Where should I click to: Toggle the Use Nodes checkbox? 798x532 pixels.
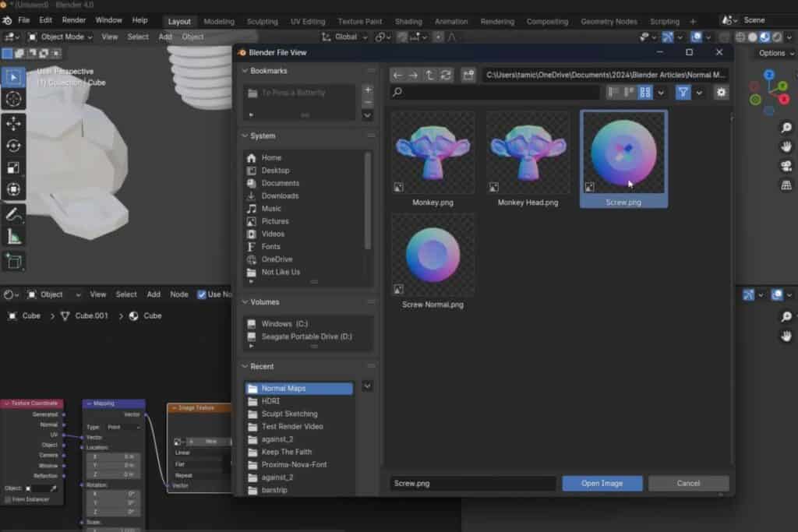point(203,294)
